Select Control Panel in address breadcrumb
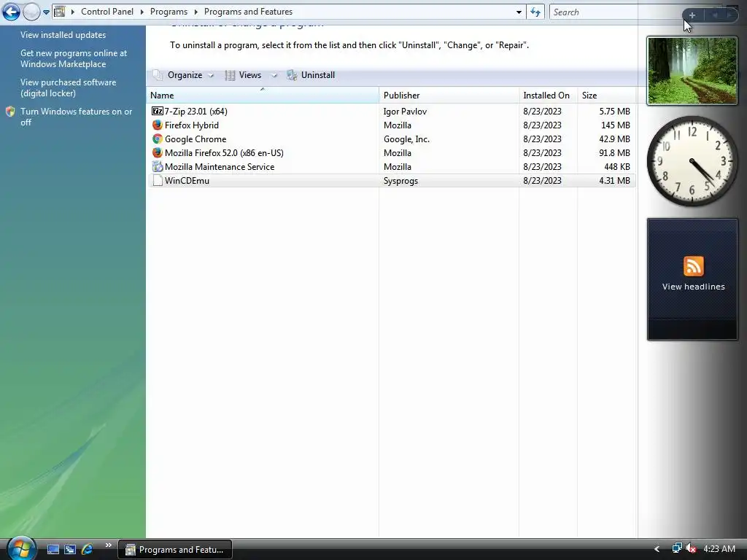747x560 pixels. click(107, 12)
